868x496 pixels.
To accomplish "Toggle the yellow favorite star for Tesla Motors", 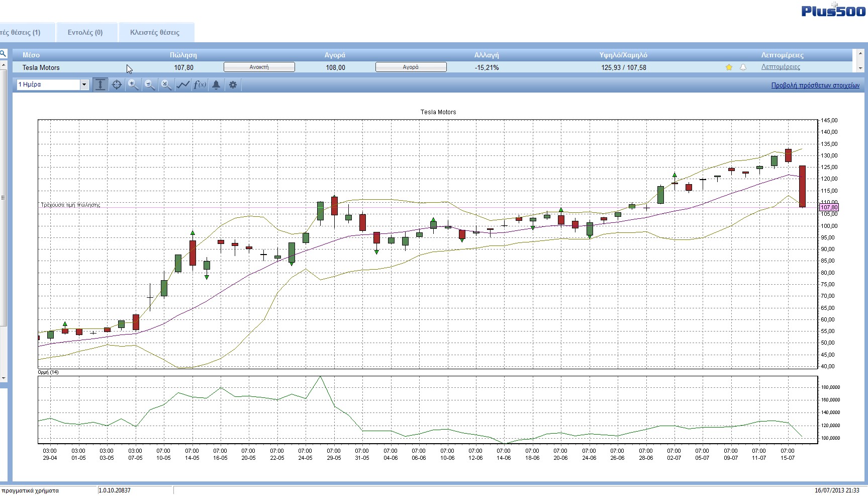I will pyautogui.click(x=729, y=67).
